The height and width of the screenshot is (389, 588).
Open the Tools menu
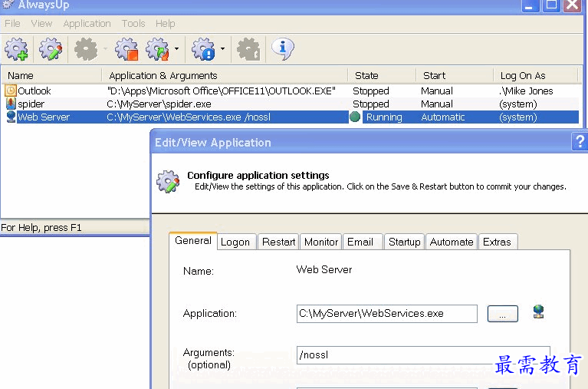(x=133, y=24)
